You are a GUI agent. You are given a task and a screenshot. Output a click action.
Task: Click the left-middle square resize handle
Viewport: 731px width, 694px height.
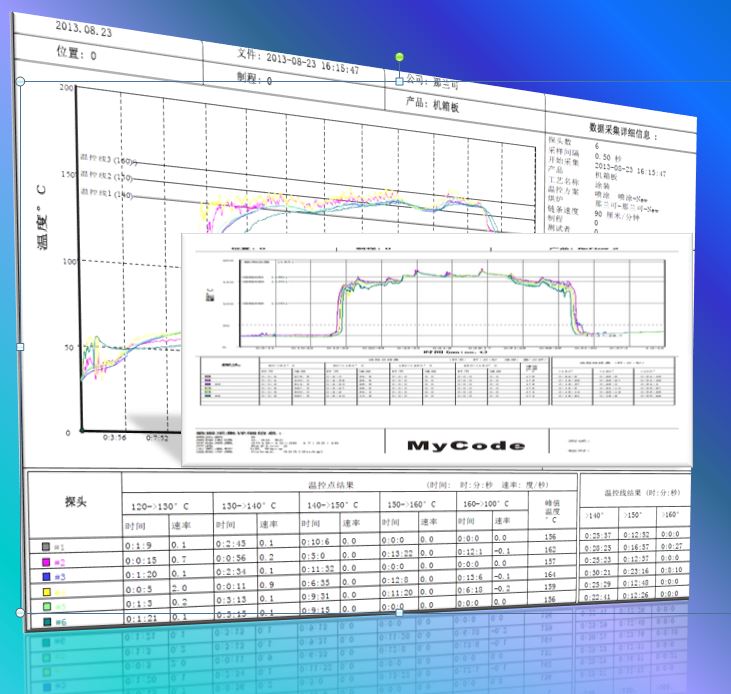pyautogui.click(x=20, y=346)
